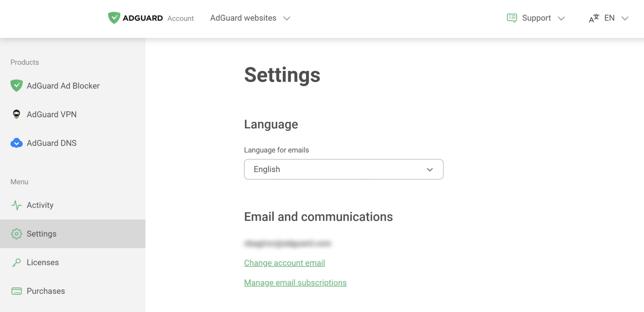Image resolution: width=644 pixels, height=312 pixels.
Task: Click the Settings gear icon
Action: coord(17,234)
